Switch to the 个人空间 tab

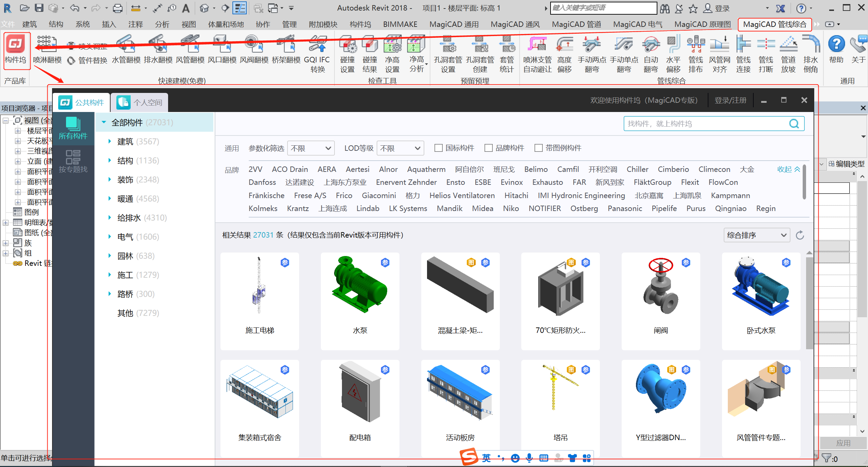(140, 102)
